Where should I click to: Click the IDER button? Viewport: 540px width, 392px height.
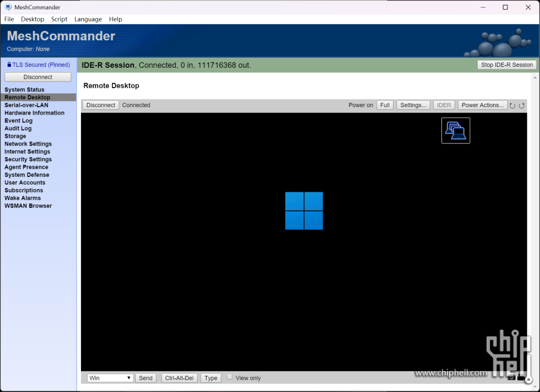[444, 105]
